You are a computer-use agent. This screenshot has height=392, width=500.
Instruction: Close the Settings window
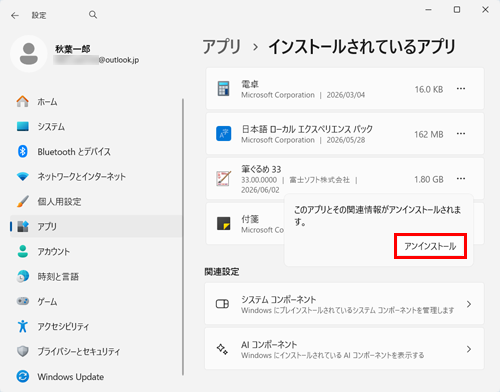[485, 10]
